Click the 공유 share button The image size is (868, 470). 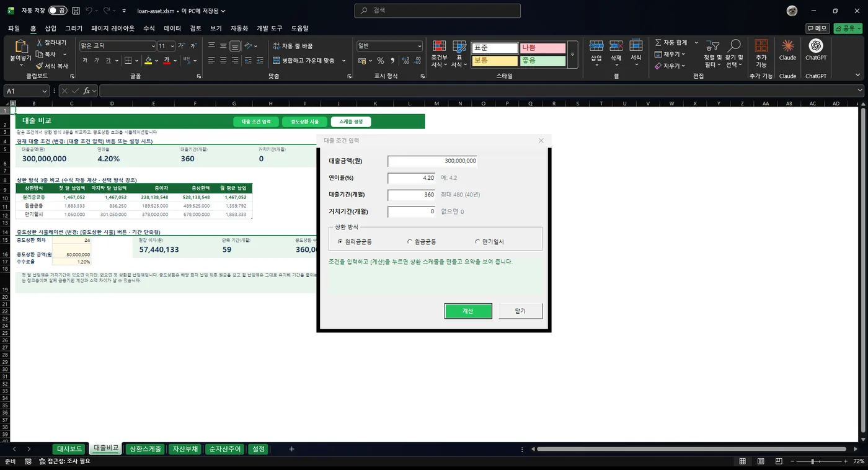pos(848,29)
